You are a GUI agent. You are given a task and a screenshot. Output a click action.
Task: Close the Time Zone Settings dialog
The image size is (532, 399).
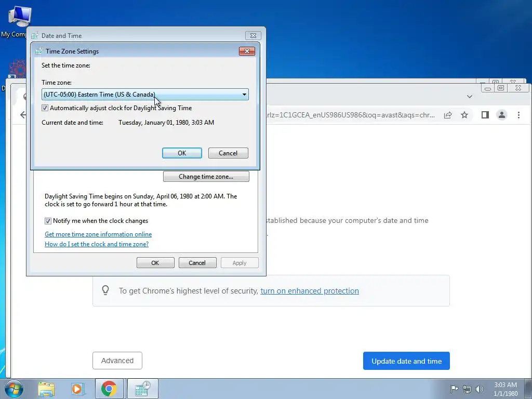[x=247, y=51]
